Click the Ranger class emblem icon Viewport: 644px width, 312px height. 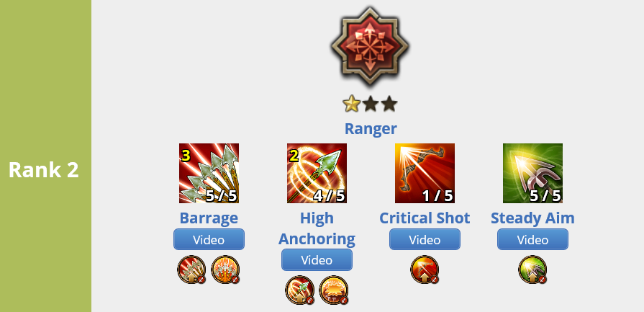coord(370,45)
